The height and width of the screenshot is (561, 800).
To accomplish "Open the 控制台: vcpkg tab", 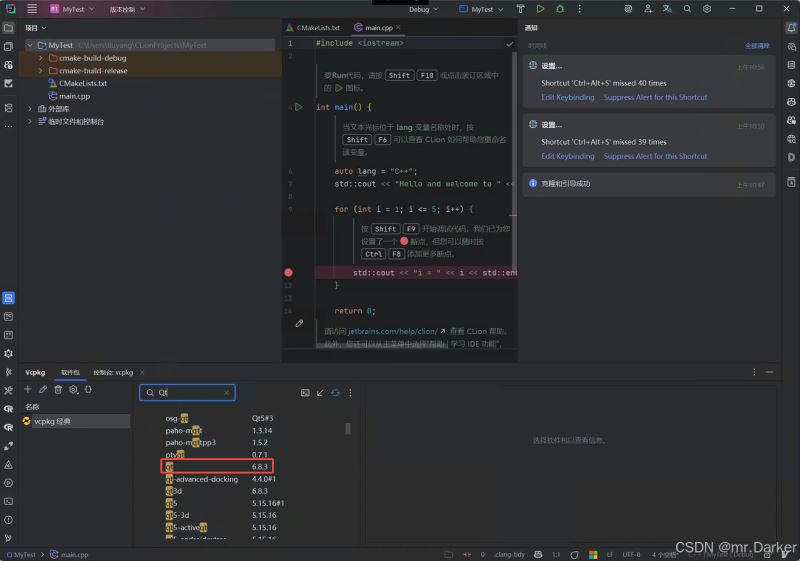I will pyautogui.click(x=113, y=372).
